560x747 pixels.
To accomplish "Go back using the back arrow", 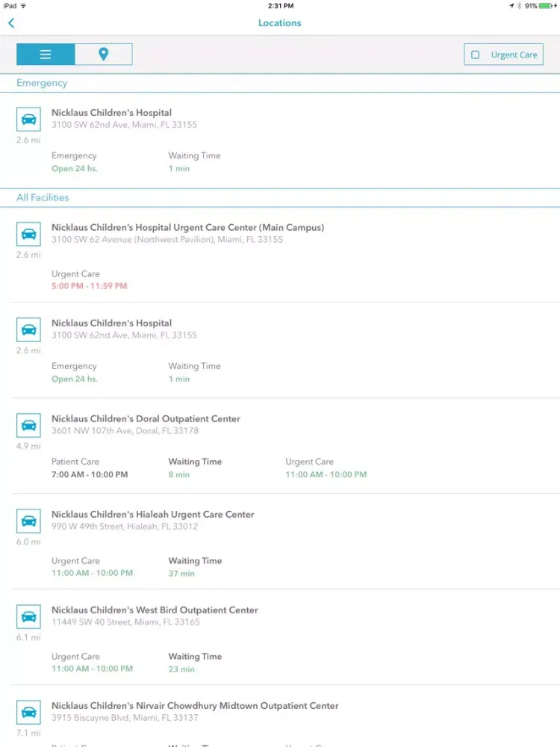I will click(11, 23).
